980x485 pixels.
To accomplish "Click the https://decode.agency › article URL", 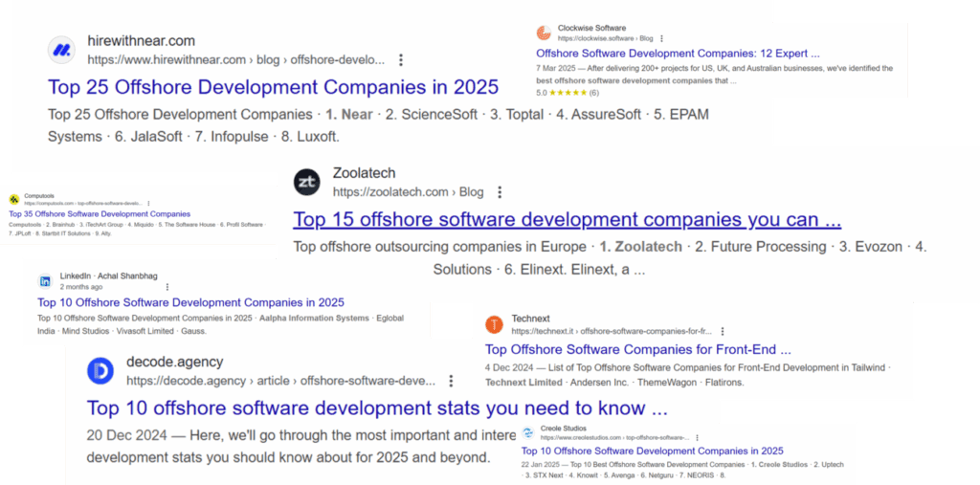I will 280,382.
